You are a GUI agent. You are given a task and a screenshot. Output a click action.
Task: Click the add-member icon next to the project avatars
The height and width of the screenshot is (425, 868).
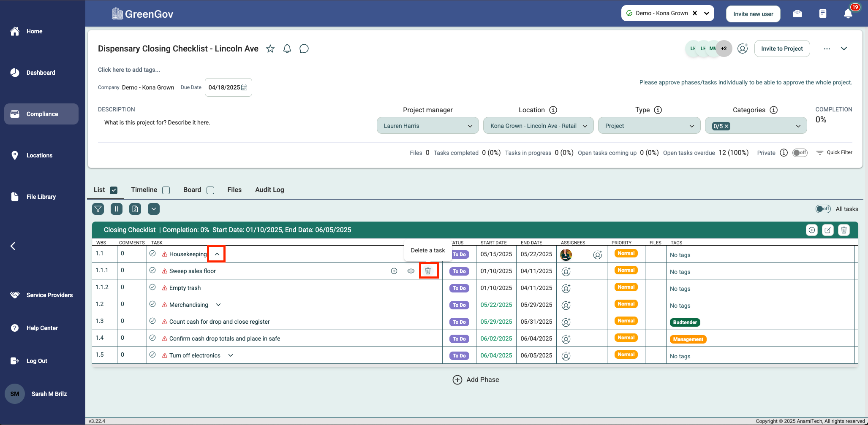click(x=743, y=49)
